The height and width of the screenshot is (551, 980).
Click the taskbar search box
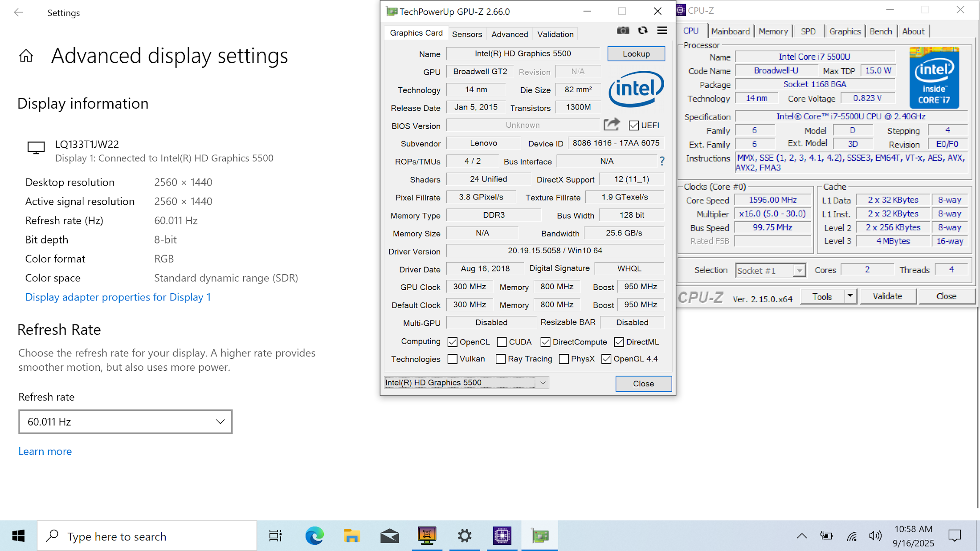[x=147, y=536]
